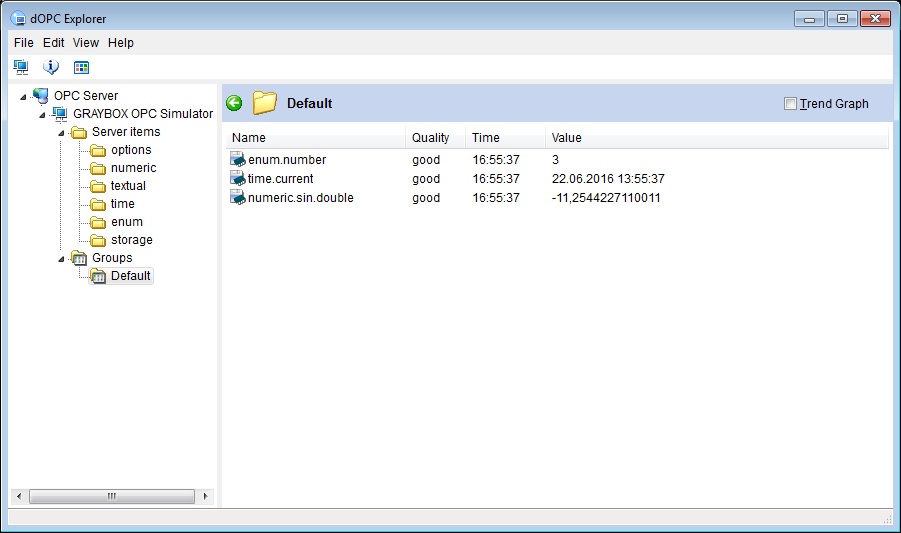Open the File menu

tap(24, 43)
